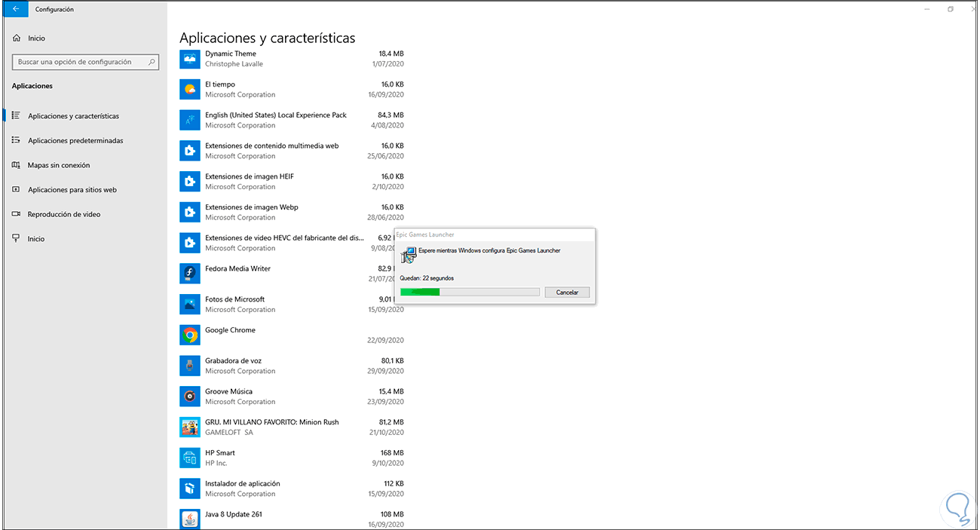Click Groove Música name

(229, 391)
